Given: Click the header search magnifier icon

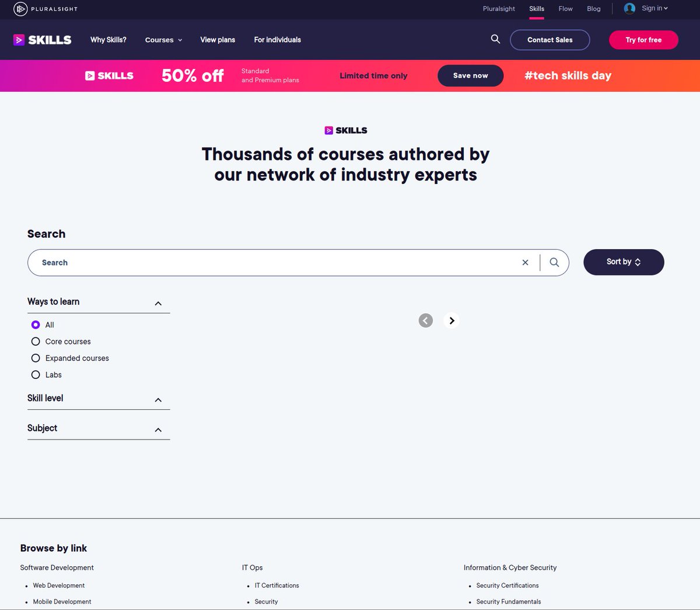Looking at the screenshot, I should pyautogui.click(x=495, y=39).
